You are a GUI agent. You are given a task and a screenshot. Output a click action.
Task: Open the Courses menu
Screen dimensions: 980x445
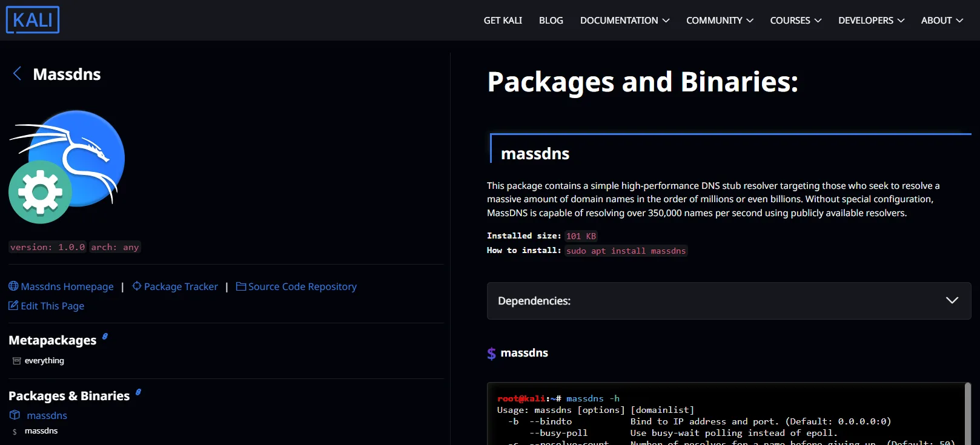(x=796, y=21)
